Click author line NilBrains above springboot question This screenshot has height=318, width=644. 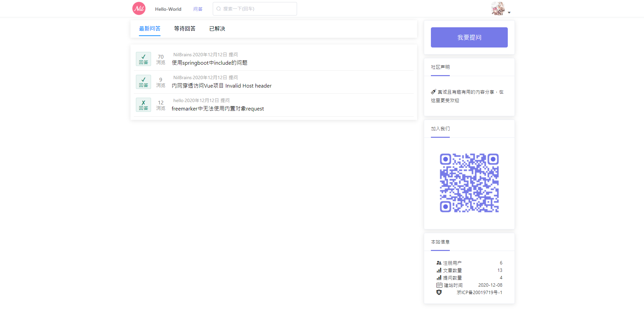click(206, 55)
